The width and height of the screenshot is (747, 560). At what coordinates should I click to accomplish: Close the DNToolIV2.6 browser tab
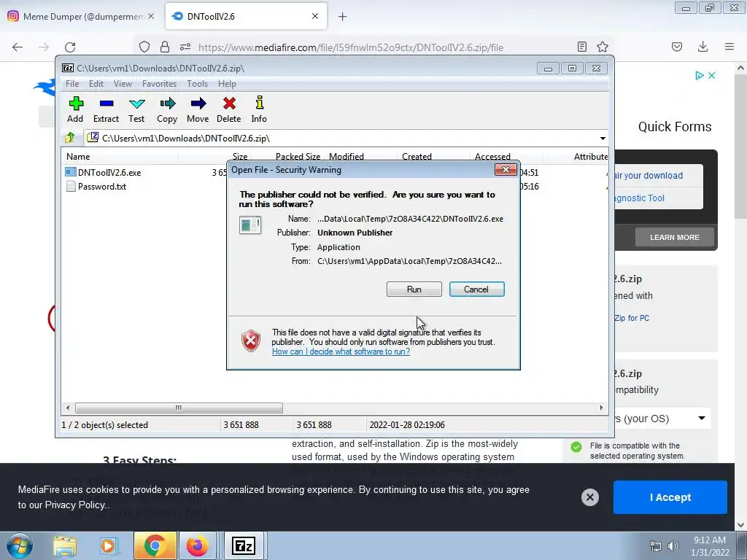[315, 16]
